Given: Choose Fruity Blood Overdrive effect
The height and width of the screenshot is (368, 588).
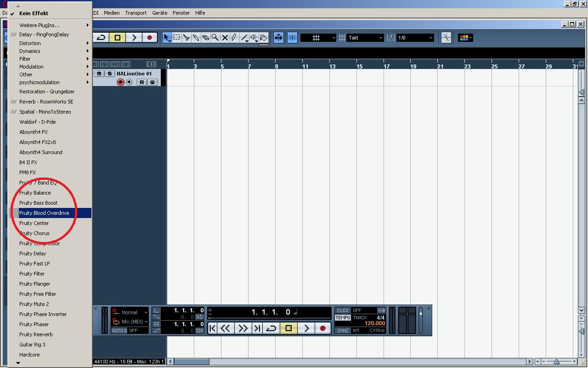Looking at the screenshot, I should tap(51, 213).
